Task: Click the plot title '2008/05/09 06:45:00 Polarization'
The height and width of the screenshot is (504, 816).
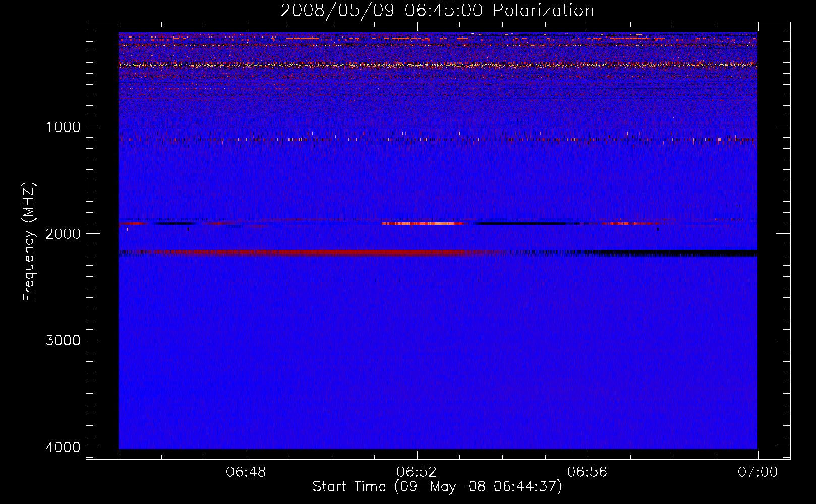Action: tap(437, 11)
